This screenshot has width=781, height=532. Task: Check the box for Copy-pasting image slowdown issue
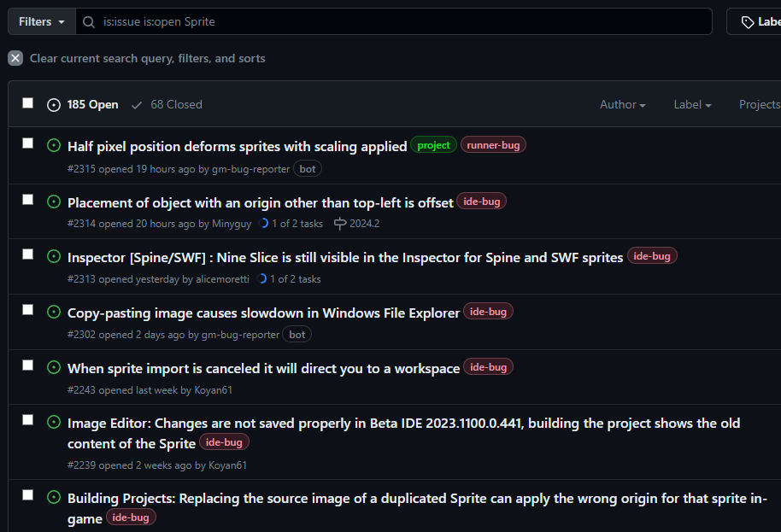[28, 310]
